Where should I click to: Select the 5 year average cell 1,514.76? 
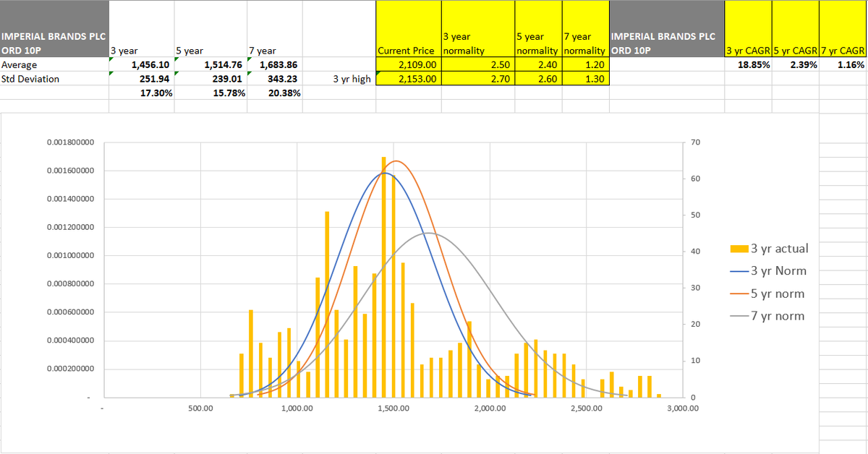coord(210,65)
